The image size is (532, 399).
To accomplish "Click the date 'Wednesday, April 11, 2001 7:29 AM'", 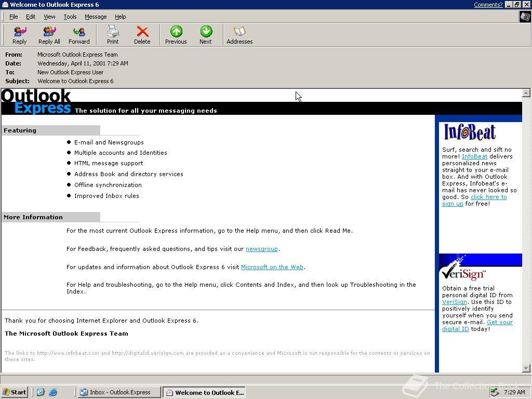I will click(83, 63).
